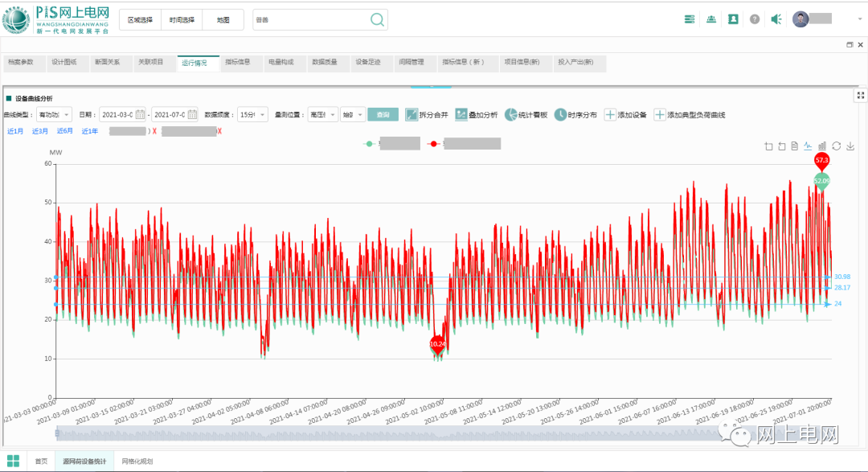Click 时间选择 selector
The image size is (868, 472).
pos(182,20)
